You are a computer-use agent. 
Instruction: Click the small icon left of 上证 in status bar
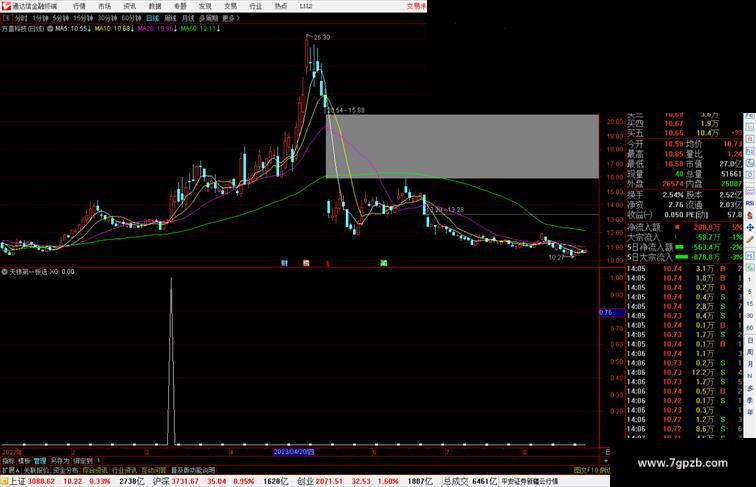[4, 481]
